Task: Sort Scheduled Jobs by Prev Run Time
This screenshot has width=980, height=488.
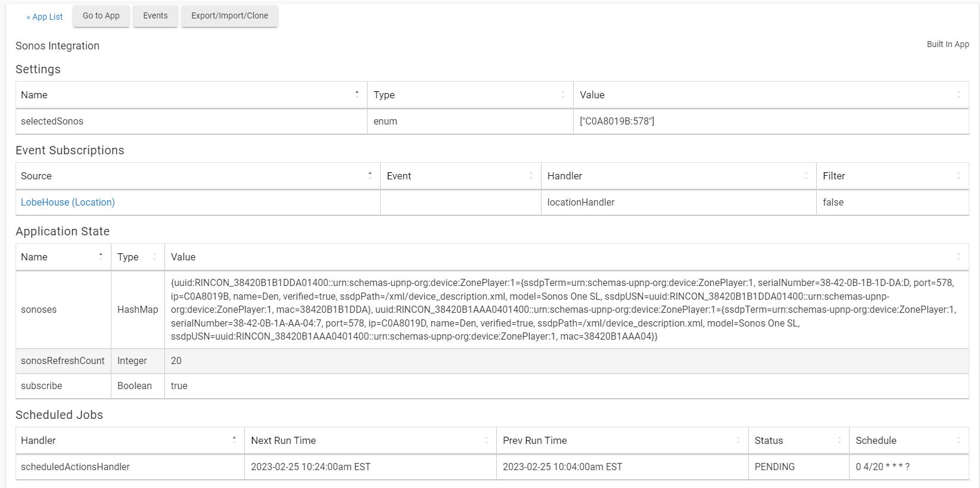Action: pyautogui.click(x=622, y=440)
